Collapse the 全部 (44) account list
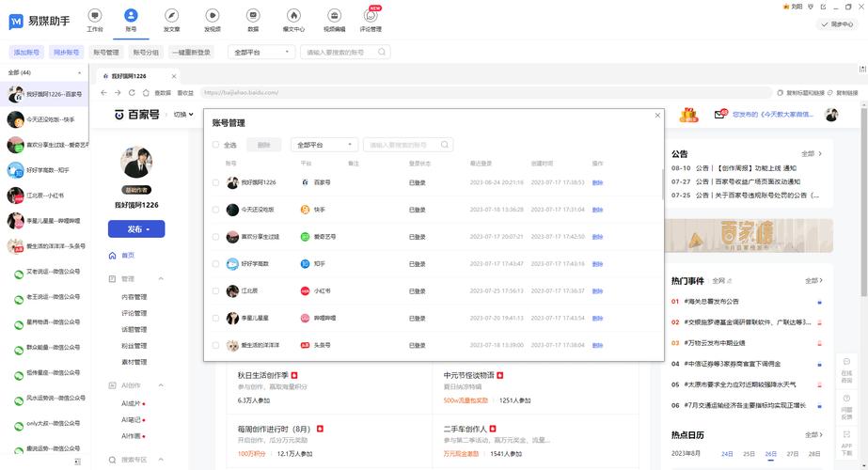 (79, 72)
